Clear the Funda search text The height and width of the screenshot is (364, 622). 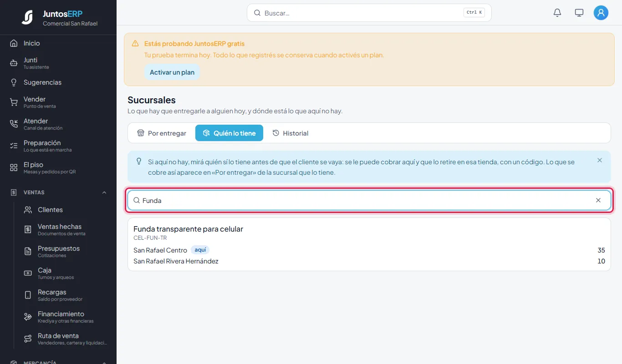598,200
